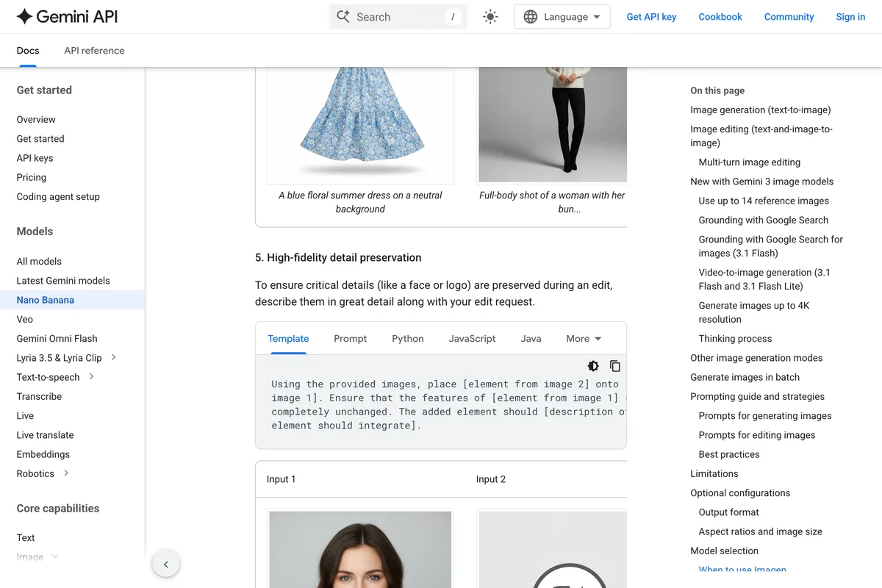Screen dimensions: 882x588
Task: Click the woman full-body shot image
Action: click(x=553, y=123)
